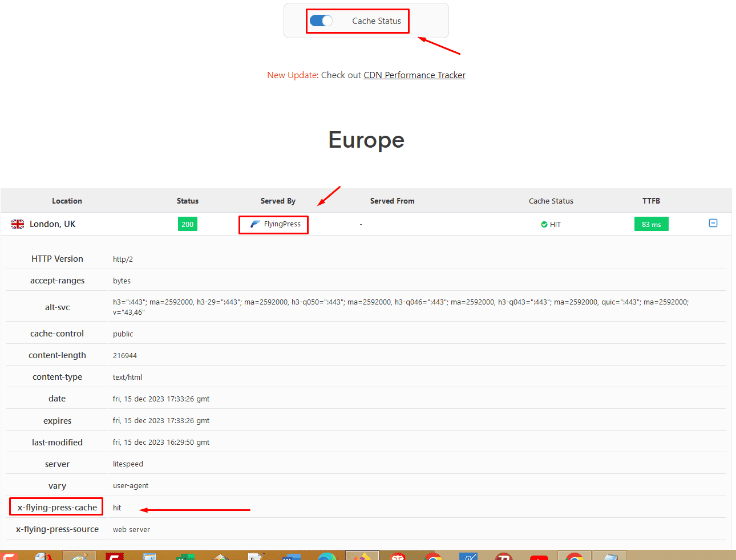
Task: Click the 83 ms TTFB badge
Action: [x=651, y=224]
